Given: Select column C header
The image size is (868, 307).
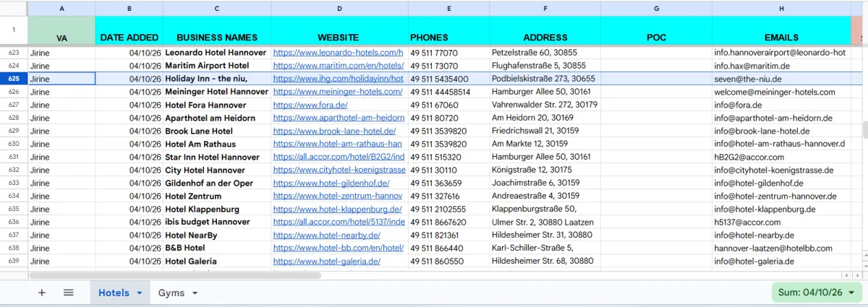Looking at the screenshot, I should pyautogui.click(x=217, y=8).
